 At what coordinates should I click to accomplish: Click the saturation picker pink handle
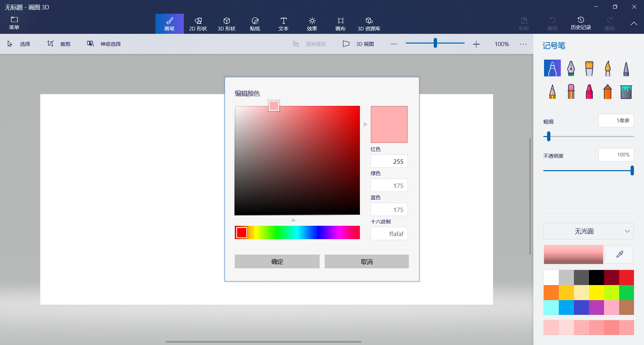pyautogui.click(x=274, y=106)
